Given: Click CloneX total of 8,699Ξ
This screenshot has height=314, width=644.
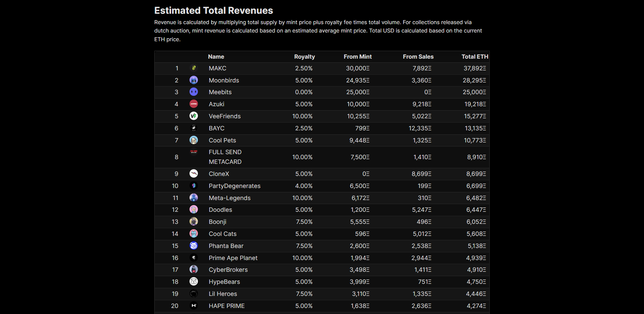Looking at the screenshot, I should pyautogui.click(x=476, y=174).
